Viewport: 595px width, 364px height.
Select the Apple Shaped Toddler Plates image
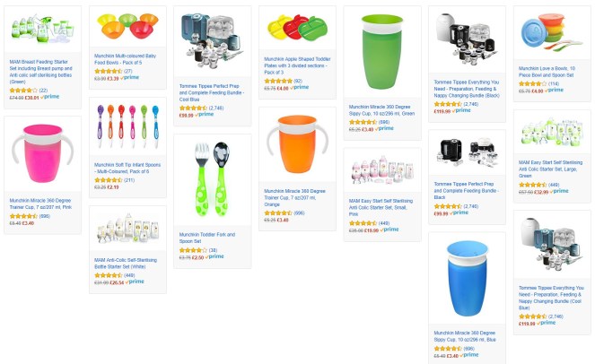297,27
